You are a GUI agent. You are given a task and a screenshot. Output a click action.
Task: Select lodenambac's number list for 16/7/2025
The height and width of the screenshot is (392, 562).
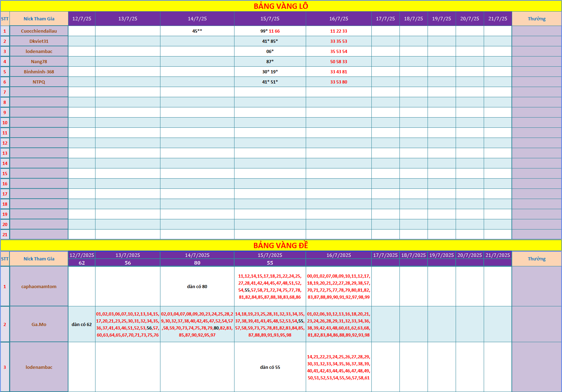339,367
